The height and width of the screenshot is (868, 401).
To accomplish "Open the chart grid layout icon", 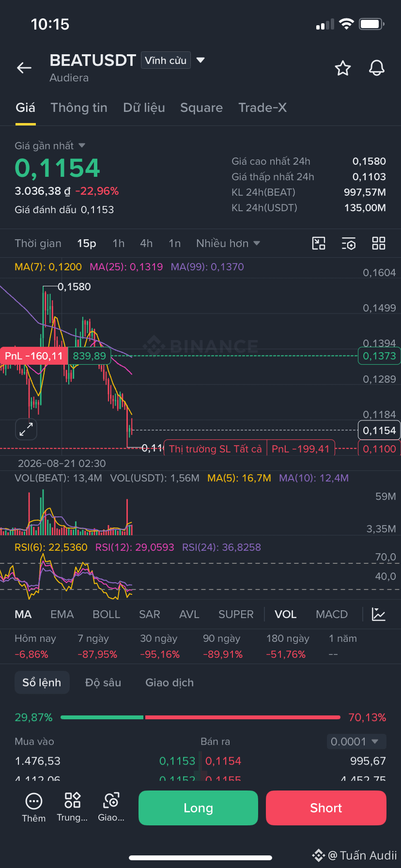I will coord(379,243).
